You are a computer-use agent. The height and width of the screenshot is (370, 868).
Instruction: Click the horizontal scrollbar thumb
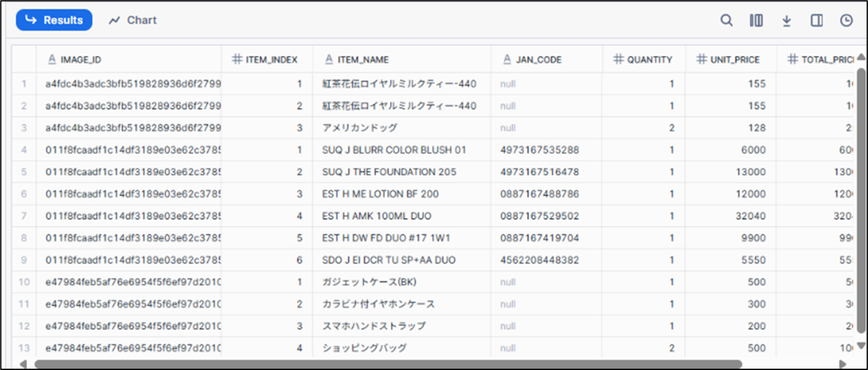pos(388,363)
